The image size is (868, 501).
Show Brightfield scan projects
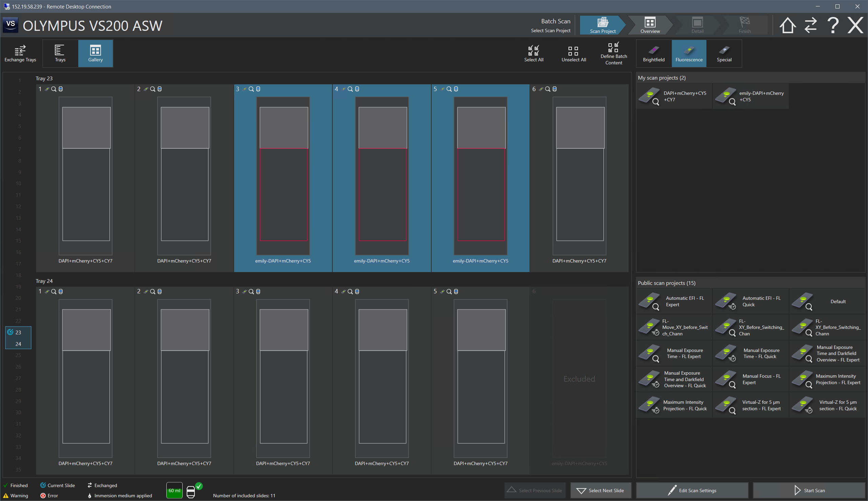(654, 53)
